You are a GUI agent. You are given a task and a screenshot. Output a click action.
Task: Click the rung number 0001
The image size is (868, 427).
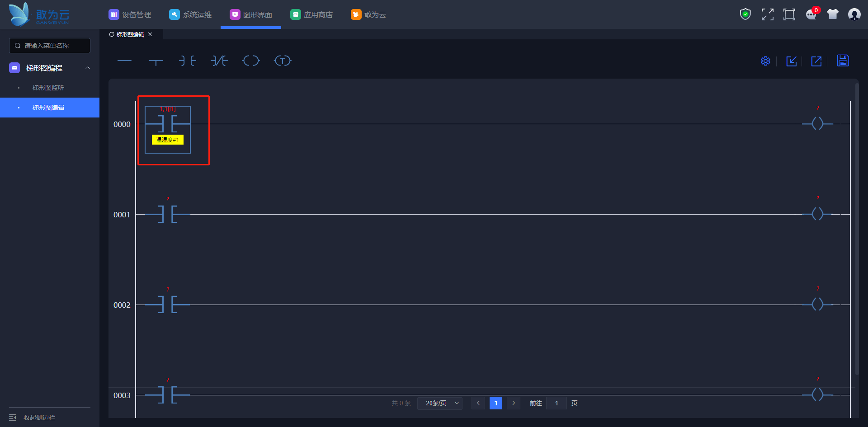point(122,215)
